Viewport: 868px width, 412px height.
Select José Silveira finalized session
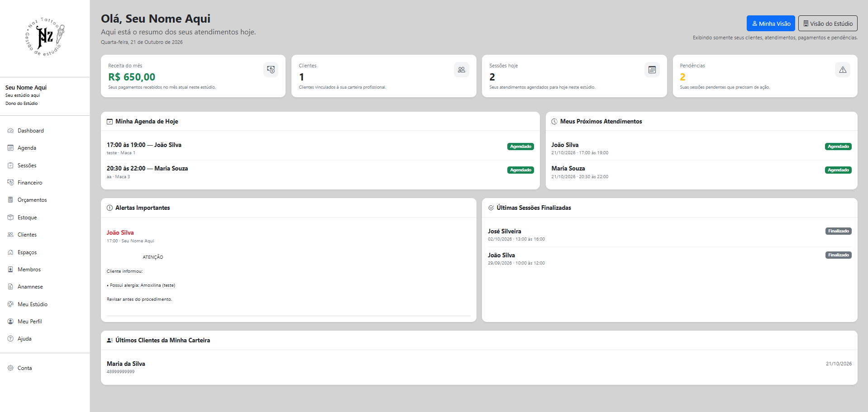670,235
